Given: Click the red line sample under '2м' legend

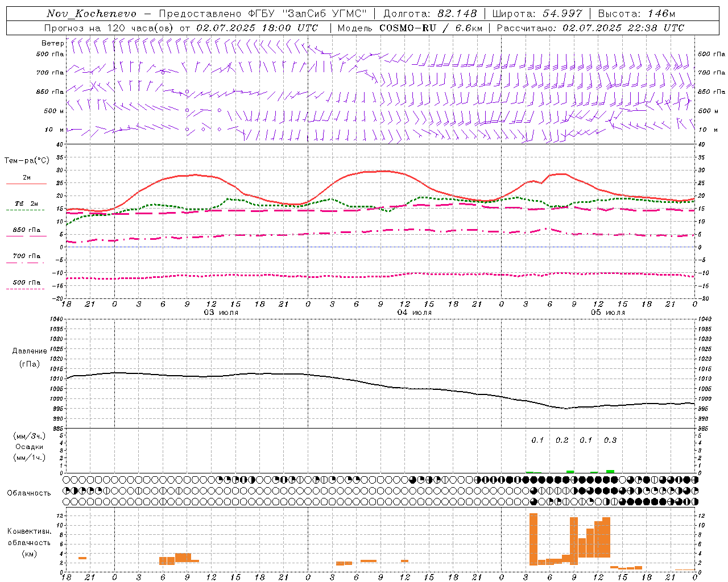Looking at the screenshot, I should pos(26,184).
